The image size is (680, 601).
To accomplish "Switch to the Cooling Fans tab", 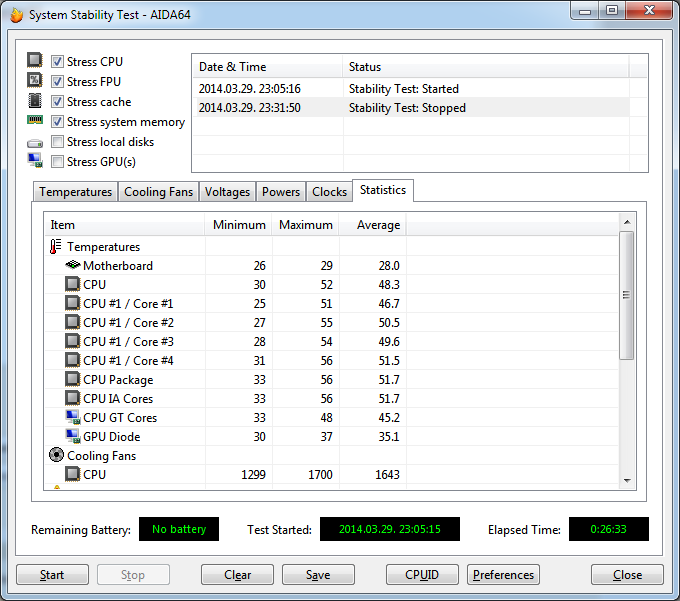I will point(158,192).
